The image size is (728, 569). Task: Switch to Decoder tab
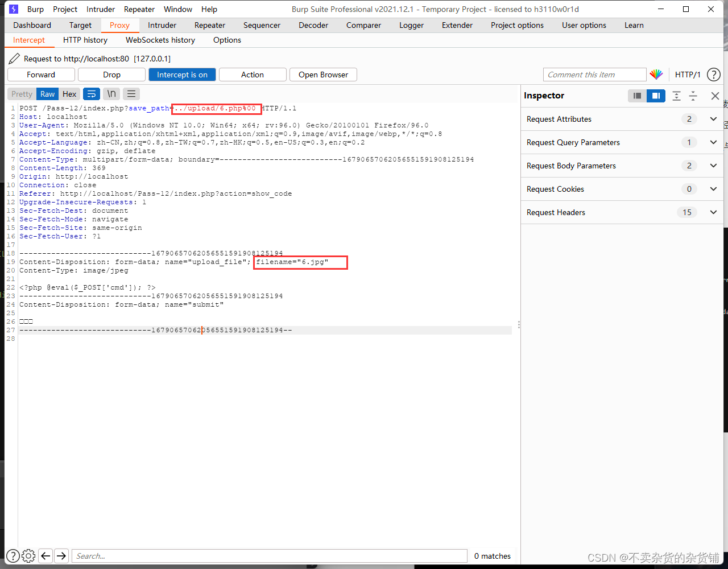pyautogui.click(x=313, y=25)
